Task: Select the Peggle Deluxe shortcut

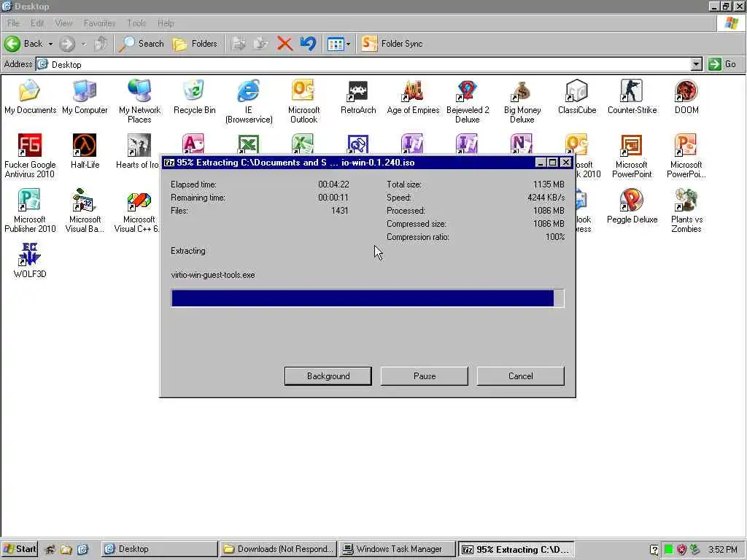Action: pyautogui.click(x=632, y=206)
